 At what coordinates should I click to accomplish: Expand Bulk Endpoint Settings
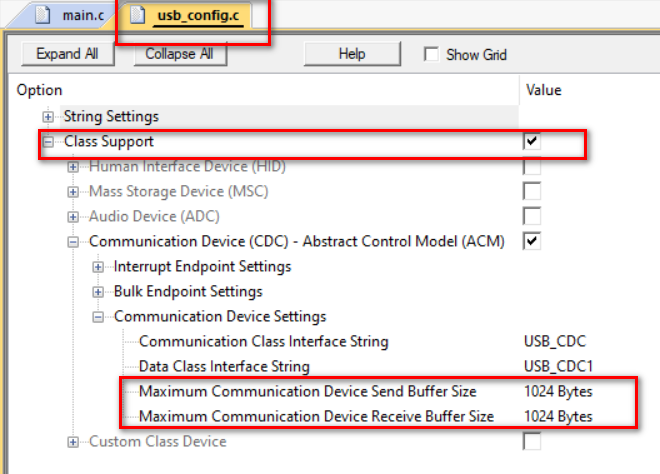98,292
